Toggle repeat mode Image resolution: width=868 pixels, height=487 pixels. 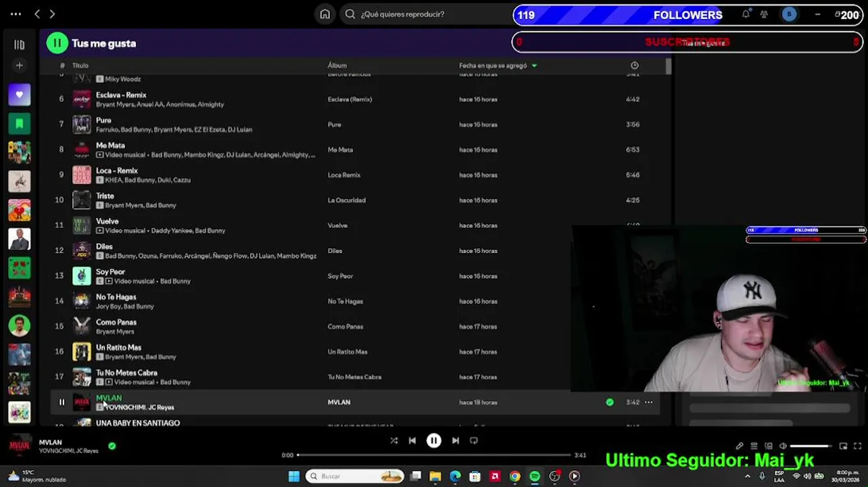click(x=474, y=440)
